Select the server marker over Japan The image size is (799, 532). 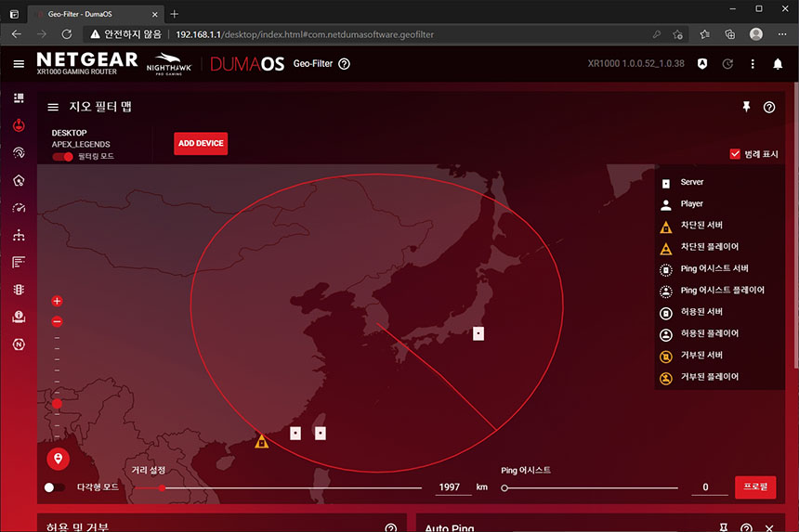pos(478,333)
